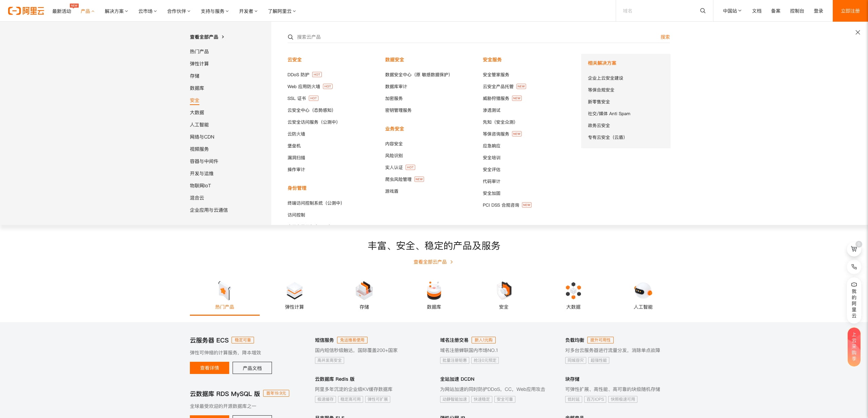Open the DDoS 防护 product link
The image size is (868, 418).
[298, 75]
